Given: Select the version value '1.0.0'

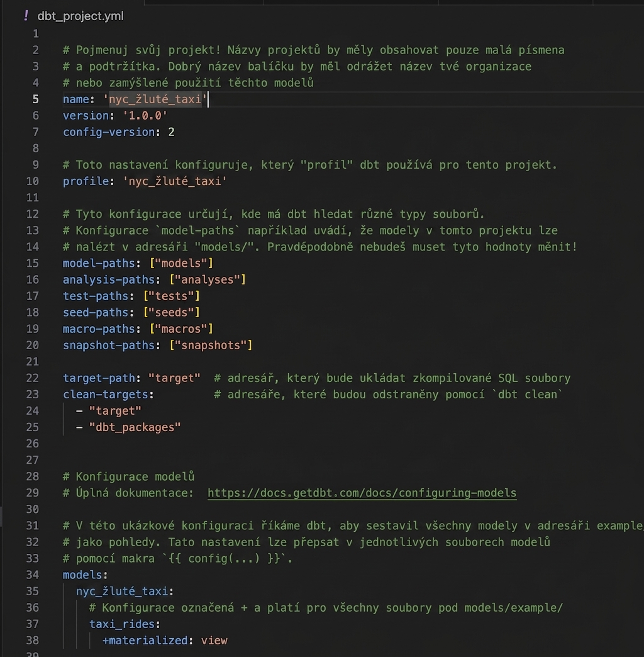Looking at the screenshot, I should click(x=145, y=116).
